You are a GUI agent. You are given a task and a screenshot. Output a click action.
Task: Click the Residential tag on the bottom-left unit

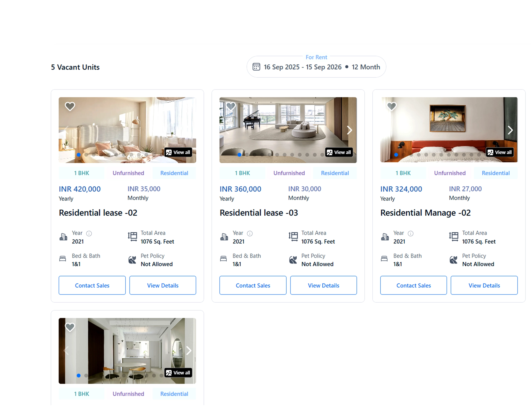174,394
